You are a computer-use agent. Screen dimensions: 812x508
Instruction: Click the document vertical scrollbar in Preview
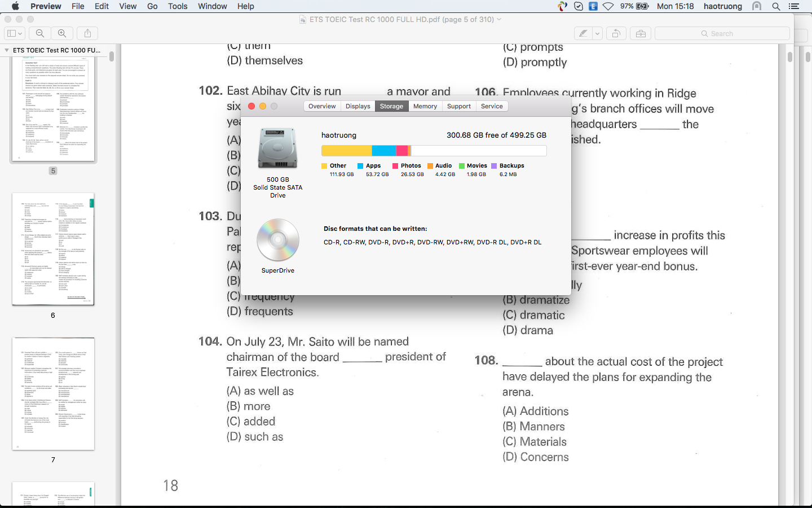[789, 56]
